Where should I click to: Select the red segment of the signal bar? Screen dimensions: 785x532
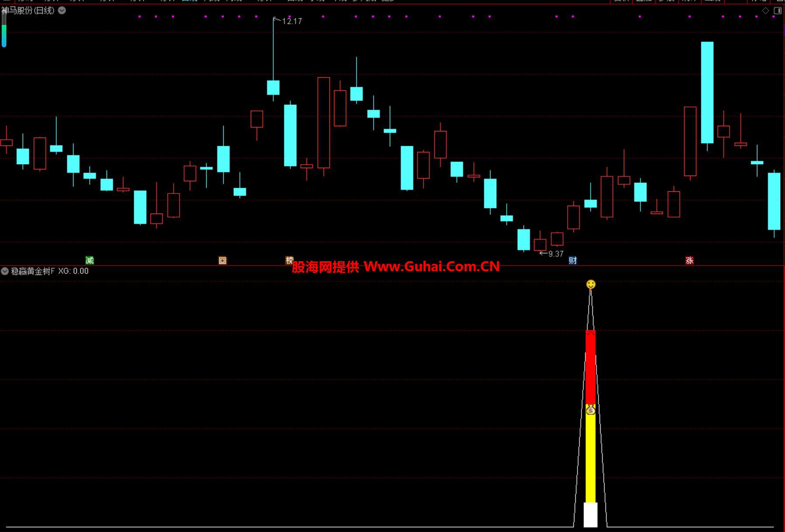tap(590, 367)
